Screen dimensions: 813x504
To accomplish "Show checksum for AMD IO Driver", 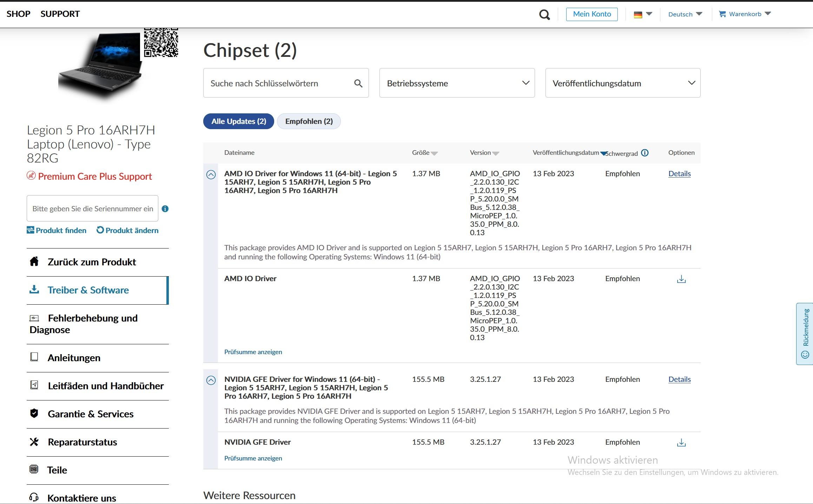I will (253, 352).
